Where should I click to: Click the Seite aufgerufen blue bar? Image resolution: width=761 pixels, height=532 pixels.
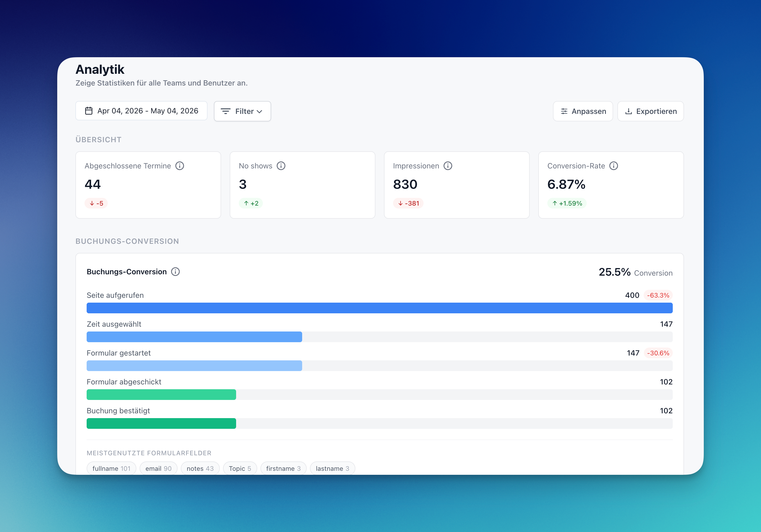[379, 308]
